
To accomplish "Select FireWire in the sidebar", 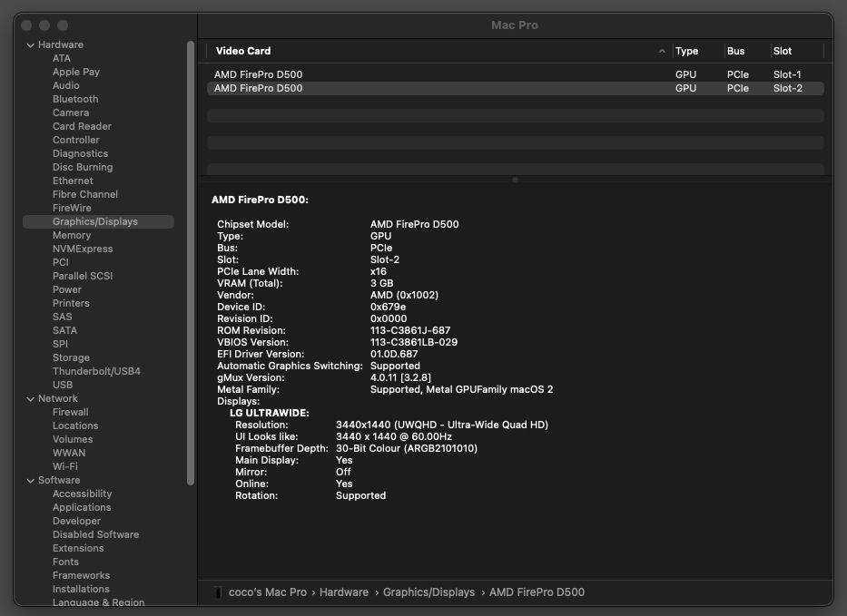I will point(72,208).
